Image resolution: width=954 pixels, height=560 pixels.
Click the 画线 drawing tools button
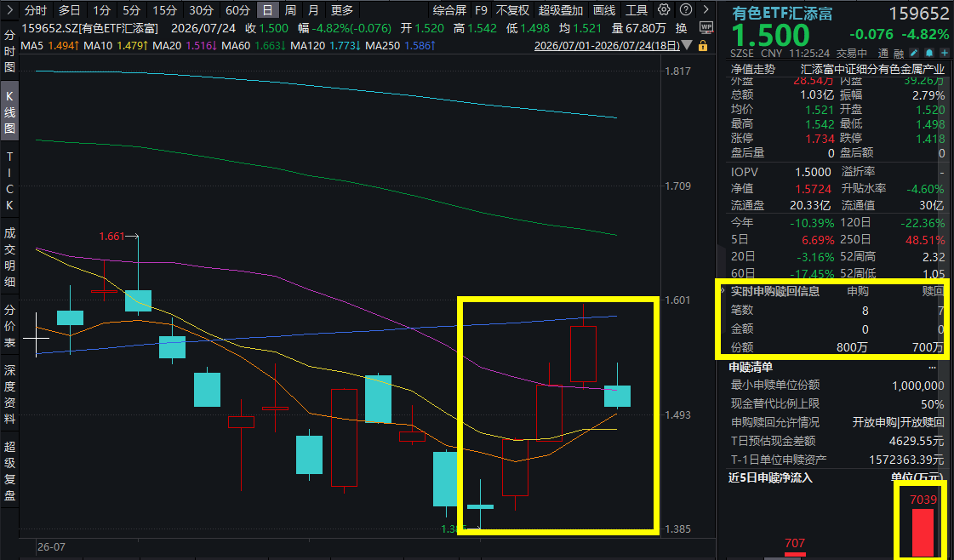pos(604,9)
